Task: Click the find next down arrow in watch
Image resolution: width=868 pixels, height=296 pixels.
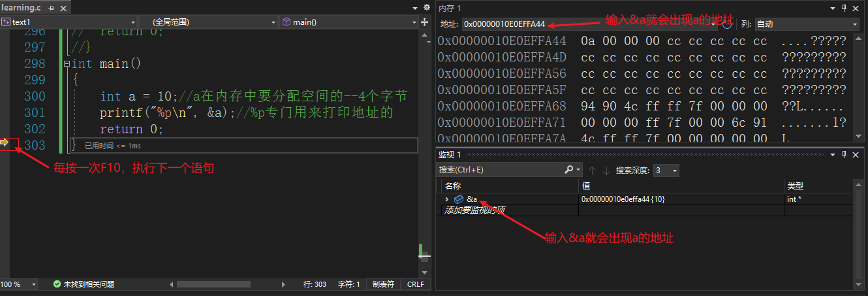Action: [x=606, y=170]
